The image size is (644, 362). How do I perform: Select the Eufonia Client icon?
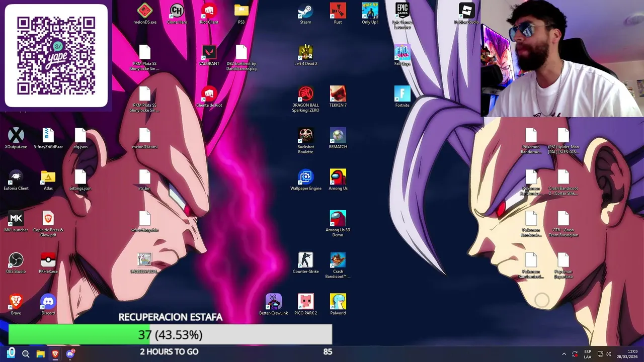16,180
